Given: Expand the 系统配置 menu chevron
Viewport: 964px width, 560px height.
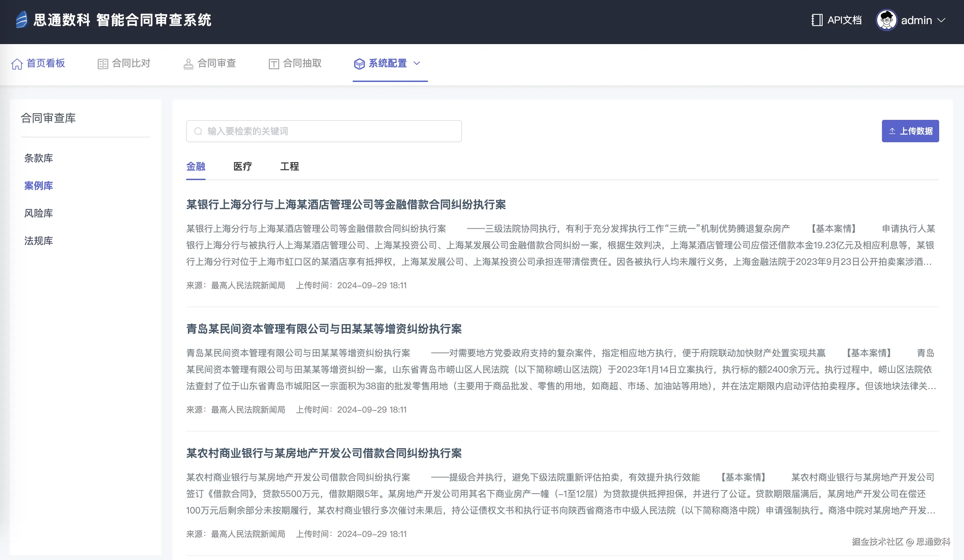Looking at the screenshot, I should (x=417, y=63).
